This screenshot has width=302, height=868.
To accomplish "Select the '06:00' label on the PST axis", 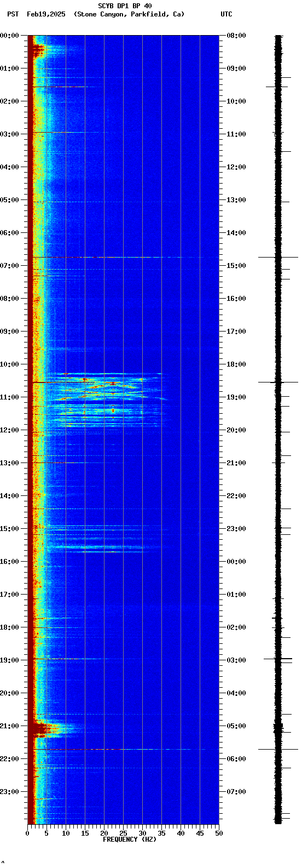I will (x=10, y=233).
